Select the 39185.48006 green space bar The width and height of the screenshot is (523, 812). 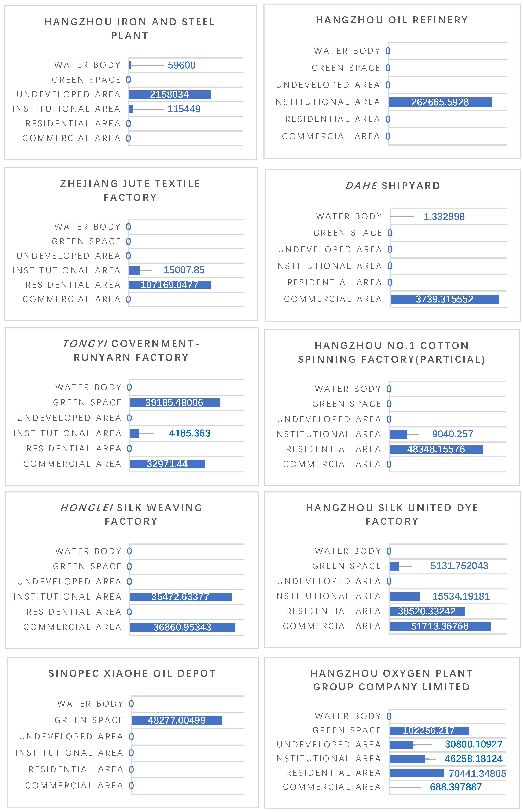[x=174, y=403]
